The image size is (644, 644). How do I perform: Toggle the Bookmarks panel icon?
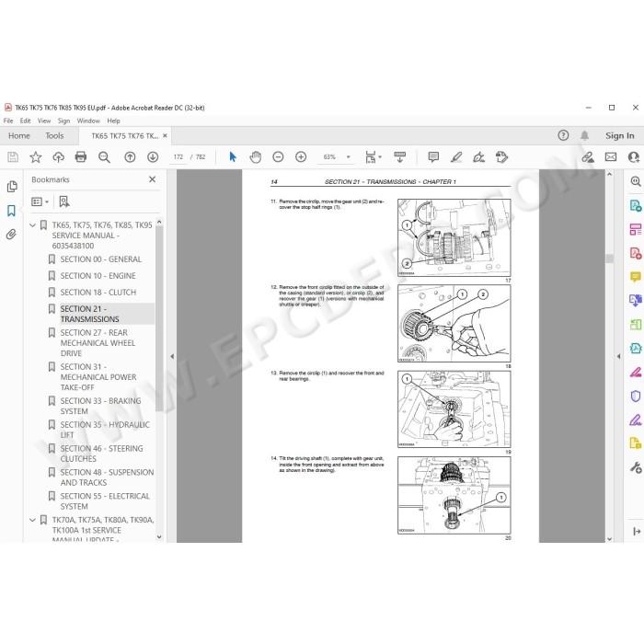pos(11,211)
